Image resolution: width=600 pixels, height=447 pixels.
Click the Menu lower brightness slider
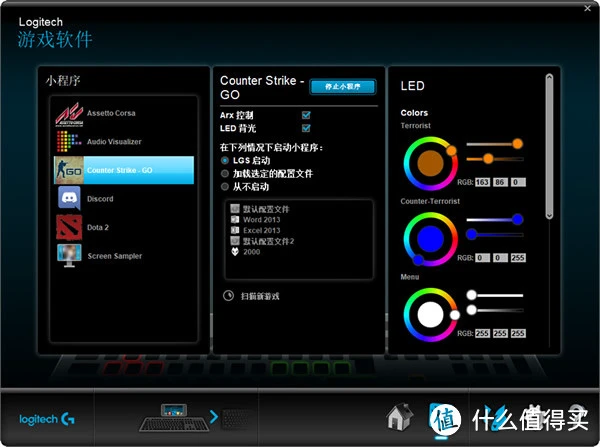pos(495,310)
